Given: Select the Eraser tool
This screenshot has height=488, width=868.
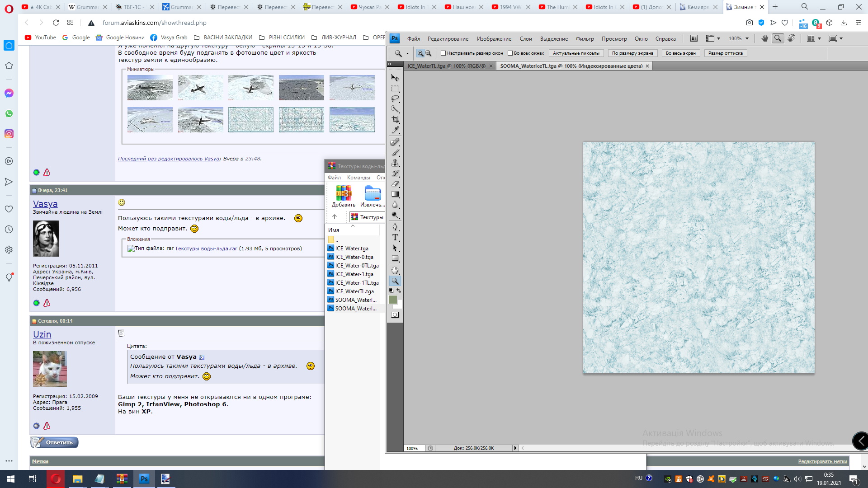Looking at the screenshot, I should click(395, 184).
